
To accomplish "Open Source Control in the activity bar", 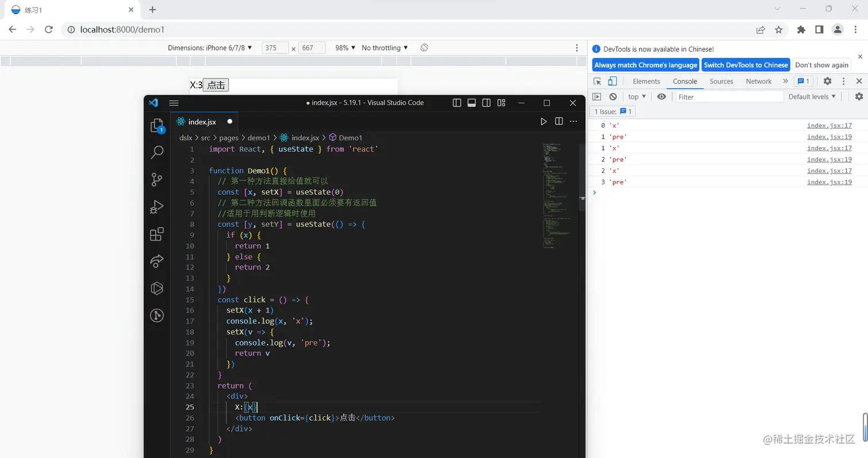I will tap(157, 179).
